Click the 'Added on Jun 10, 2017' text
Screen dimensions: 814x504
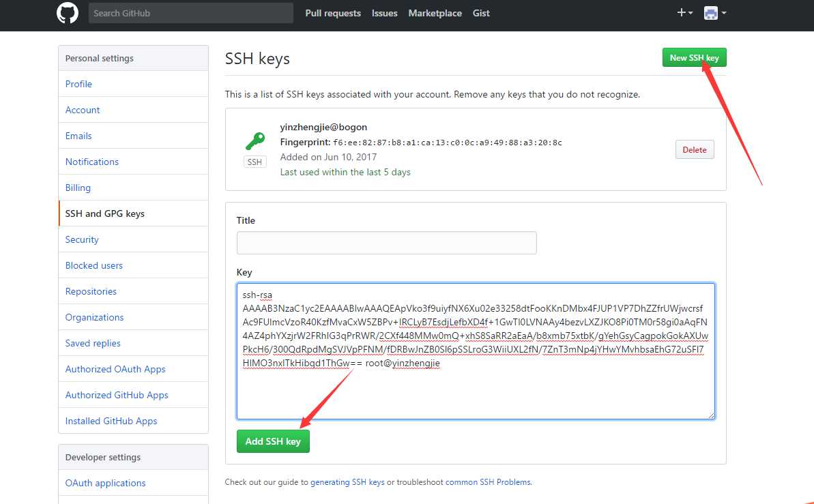328,158
